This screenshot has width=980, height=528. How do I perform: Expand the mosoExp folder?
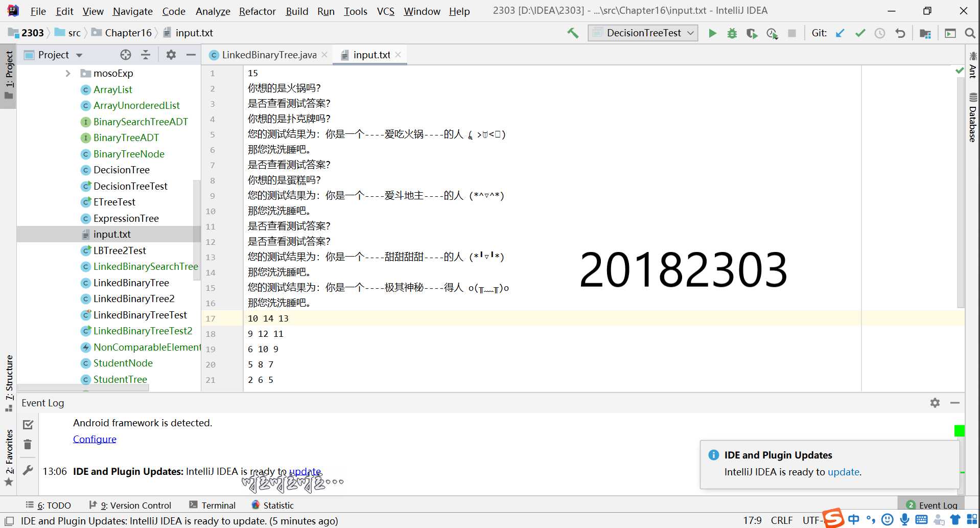click(68, 74)
